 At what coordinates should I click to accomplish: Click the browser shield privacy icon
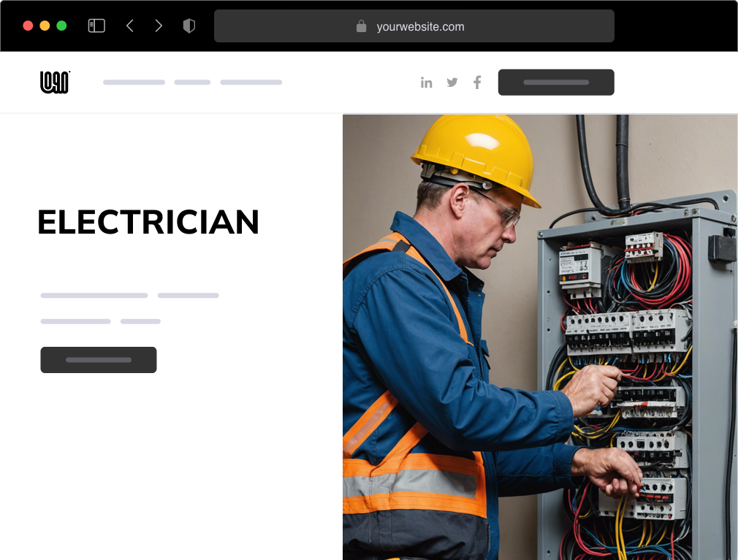point(189,25)
